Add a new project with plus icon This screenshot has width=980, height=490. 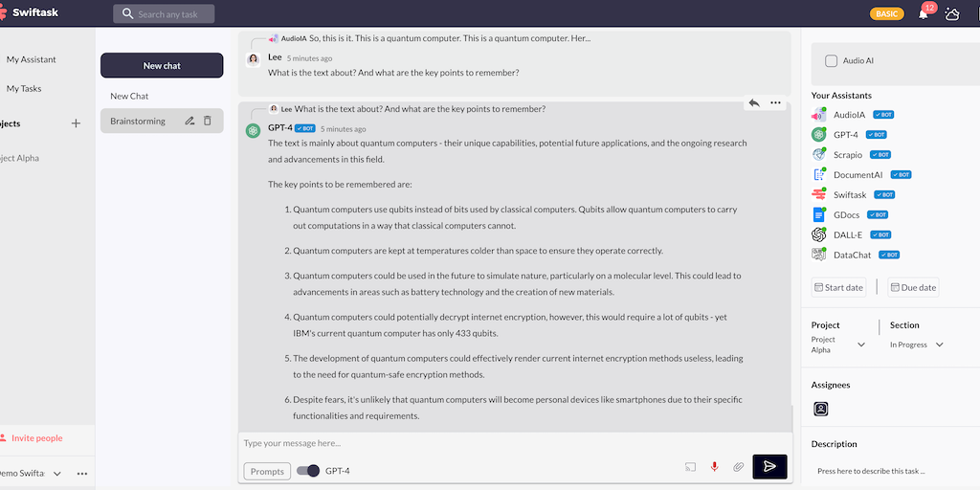pyautogui.click(x=76, y=123)
